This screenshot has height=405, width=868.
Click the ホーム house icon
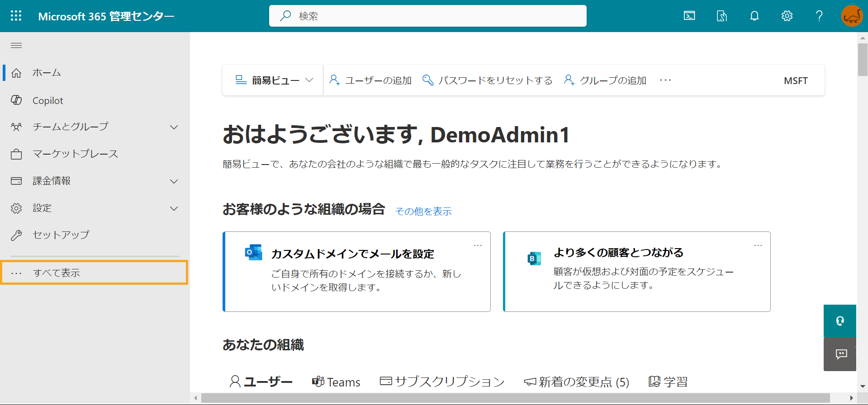[x=16, y=73]
